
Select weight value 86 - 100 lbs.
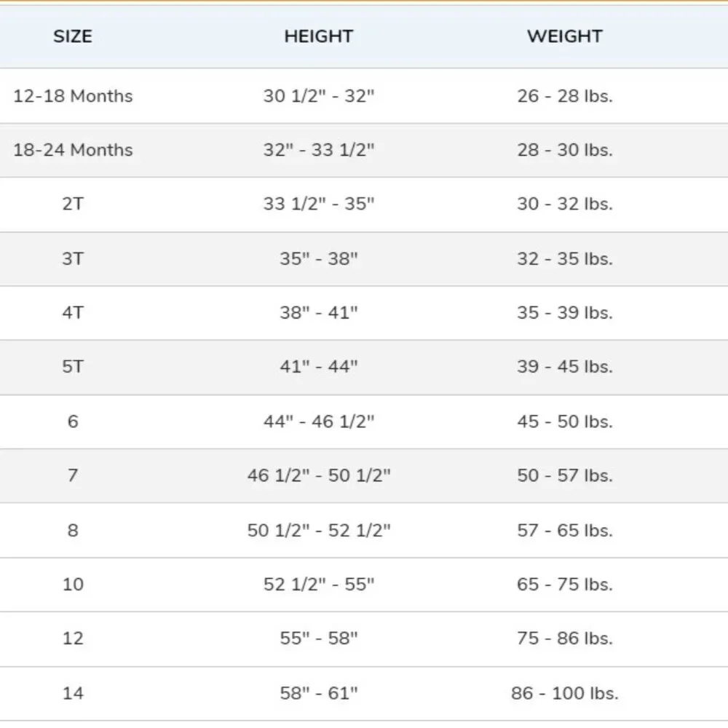[565, 693]
